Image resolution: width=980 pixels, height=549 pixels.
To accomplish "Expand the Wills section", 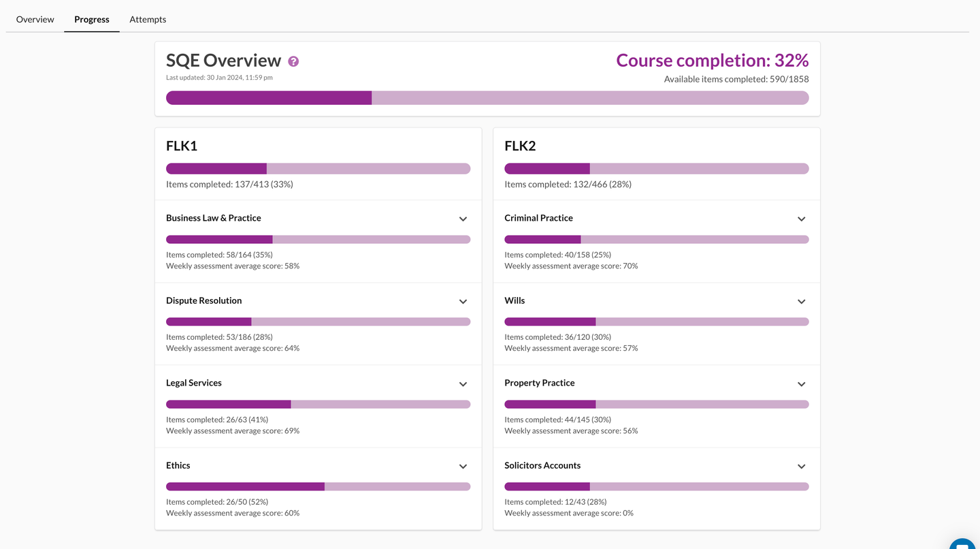I will pyautogui.click(x=801, y=301).
